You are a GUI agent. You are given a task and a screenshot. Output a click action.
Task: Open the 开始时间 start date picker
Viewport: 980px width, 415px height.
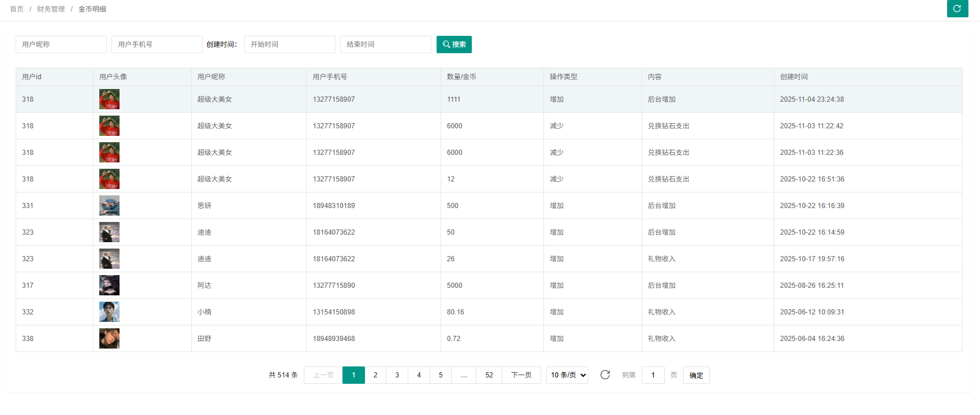pos(289,45)
